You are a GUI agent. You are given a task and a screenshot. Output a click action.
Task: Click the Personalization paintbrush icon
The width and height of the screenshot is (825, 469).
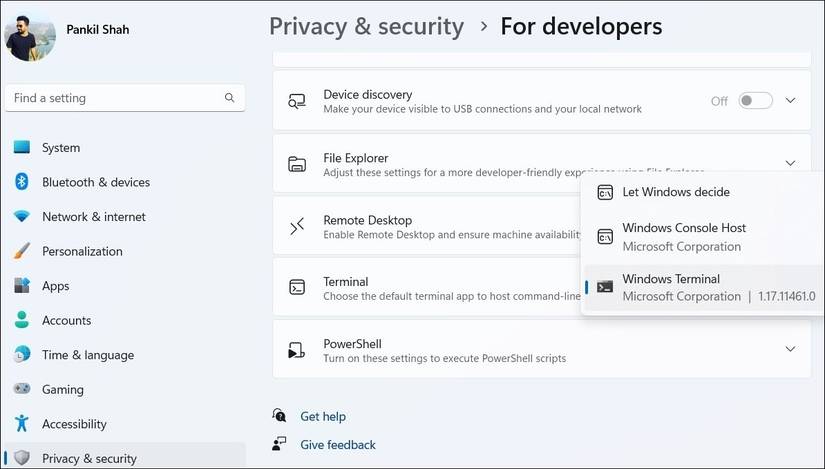coord(22,251)
